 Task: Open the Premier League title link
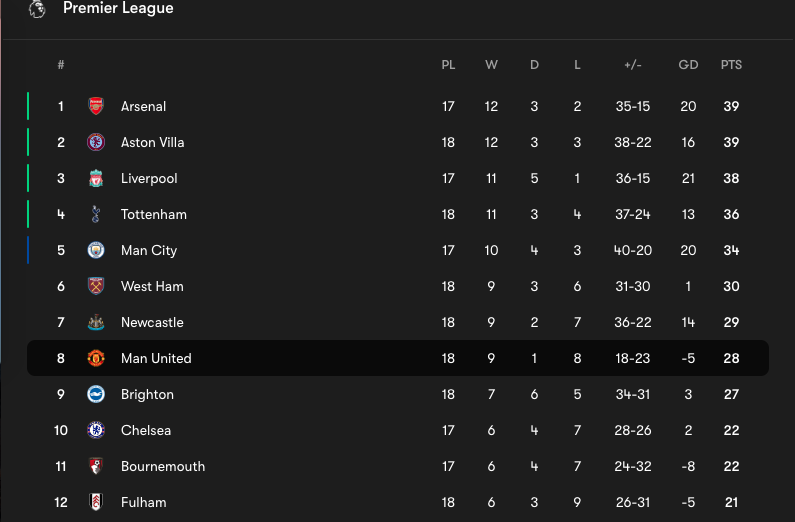coord(118,9)
